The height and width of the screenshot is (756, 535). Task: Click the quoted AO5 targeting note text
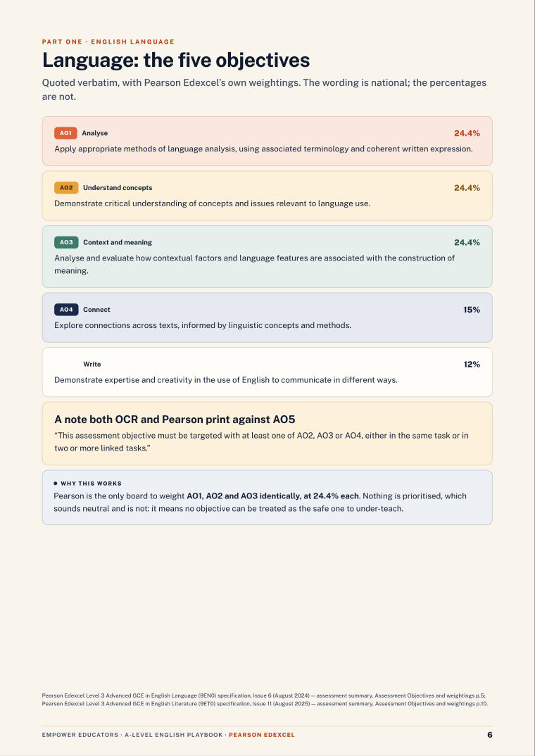261,441
